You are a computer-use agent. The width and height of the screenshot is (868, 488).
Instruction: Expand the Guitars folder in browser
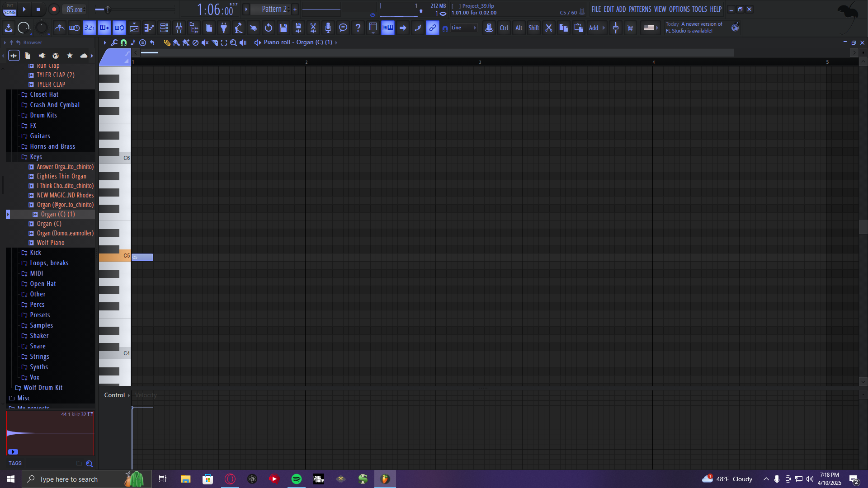click(40, 136)
